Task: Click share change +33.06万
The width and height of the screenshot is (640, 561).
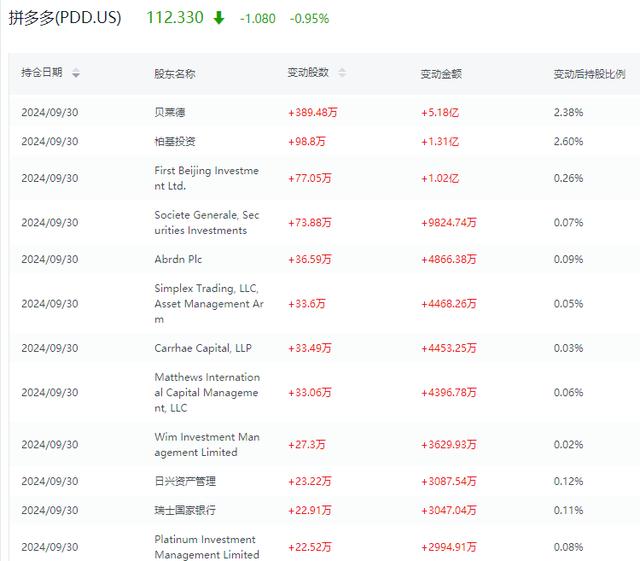Action: coord(310,392)
